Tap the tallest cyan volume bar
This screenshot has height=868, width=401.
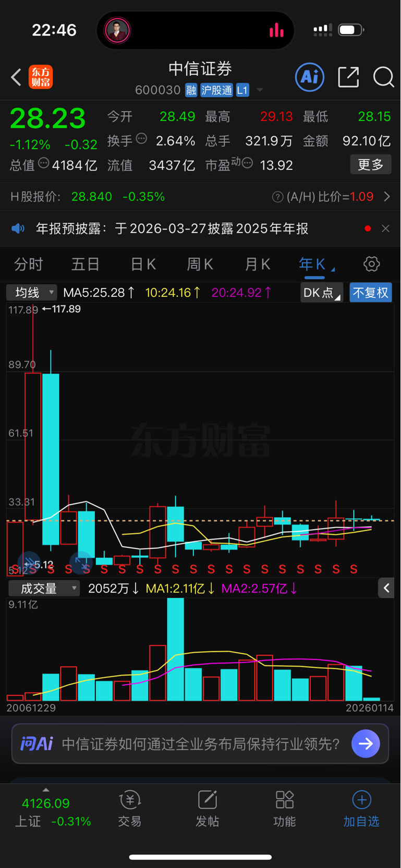pos(176,649)
